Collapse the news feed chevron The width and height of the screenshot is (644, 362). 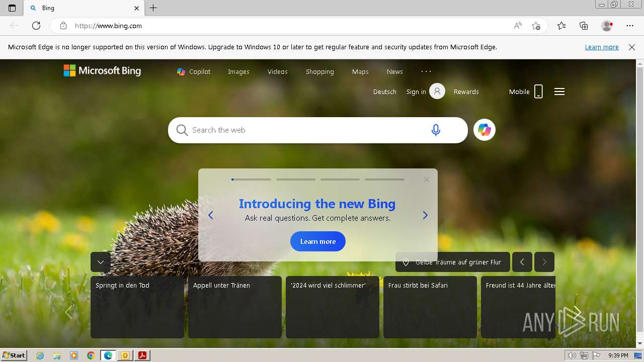tap(101, 262)
